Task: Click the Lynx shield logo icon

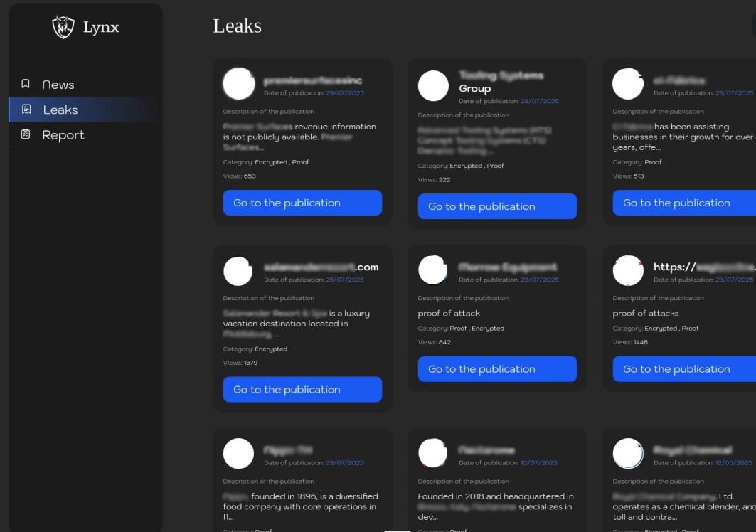Action: (63, 26)
